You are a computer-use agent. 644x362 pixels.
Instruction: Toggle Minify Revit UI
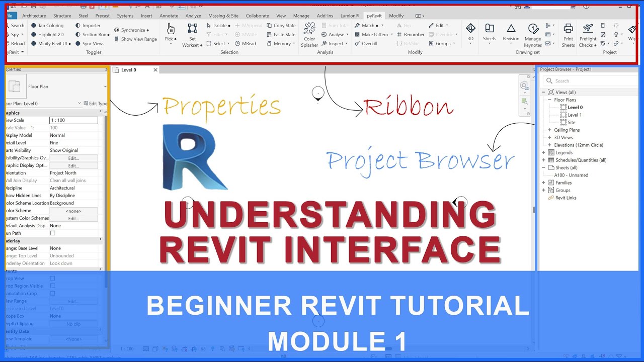[x=51, y=44]
